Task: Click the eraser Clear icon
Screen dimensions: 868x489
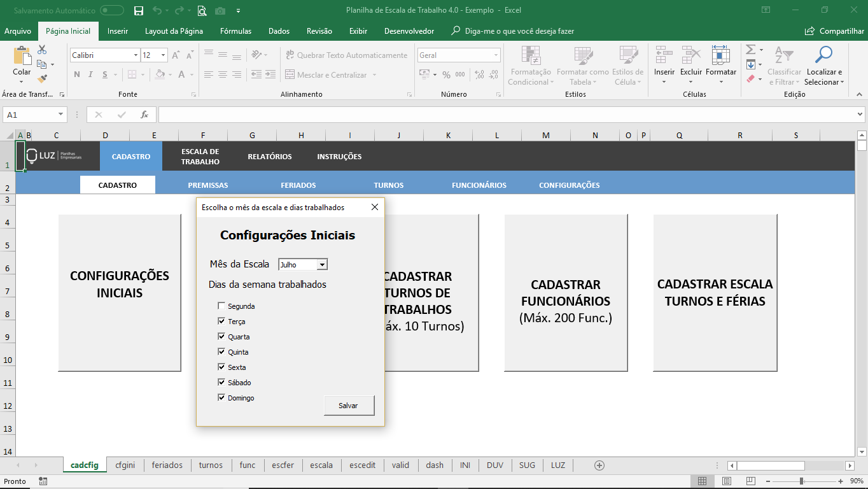Action: tap(750, 79)
